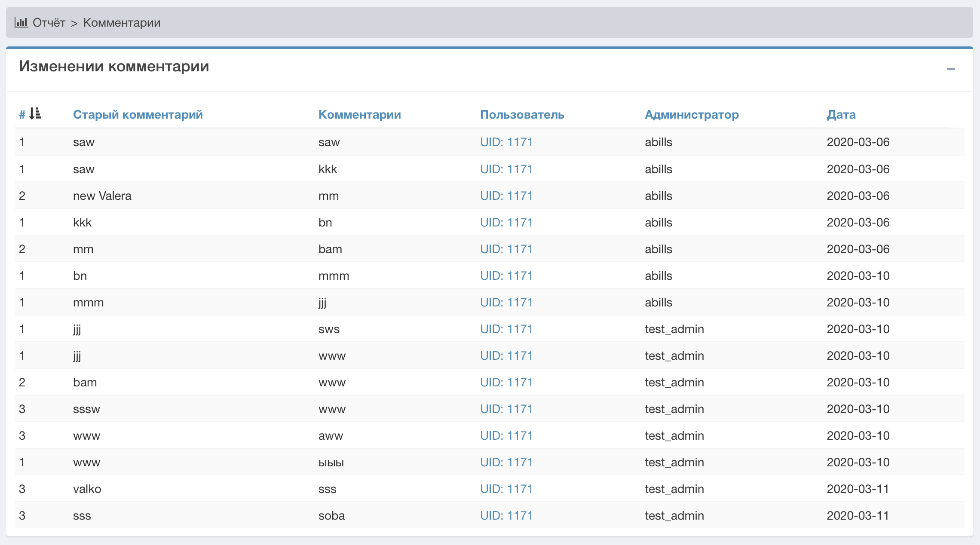Sort table by Администратор column
Image resolution: width=980 pixels, height=545 pixels.
(691, 114)
